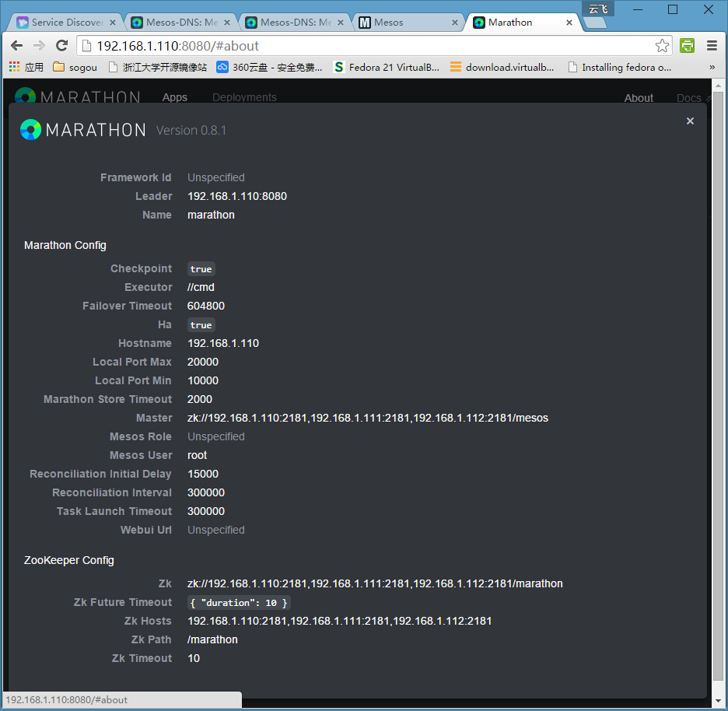728x711 pixels.
Task: Click the browser forward arrow
Action: click(40, 46)
